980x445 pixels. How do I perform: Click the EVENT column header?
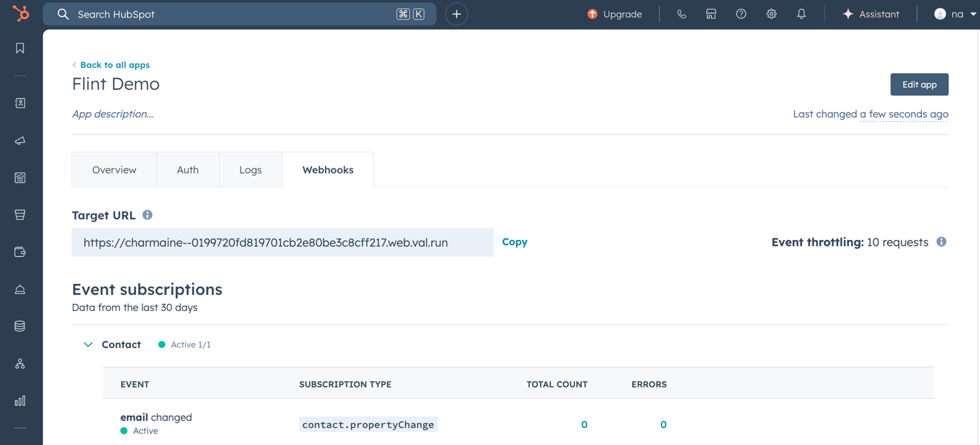(x=135, y=384)
